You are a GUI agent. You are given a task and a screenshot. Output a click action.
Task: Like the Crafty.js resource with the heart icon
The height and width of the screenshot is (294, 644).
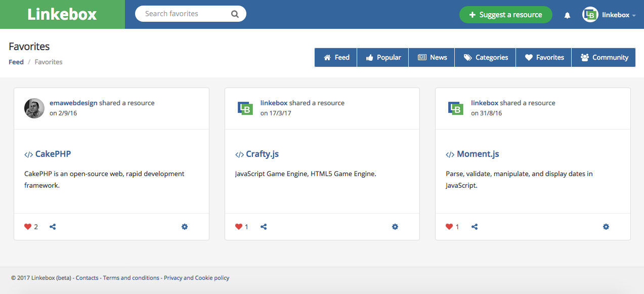point(238,227)
